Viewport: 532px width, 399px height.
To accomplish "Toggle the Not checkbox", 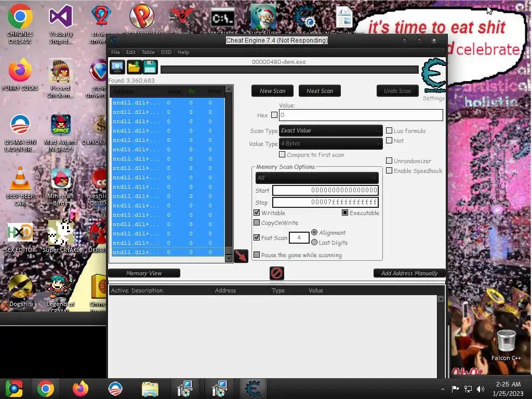I will (389, 140).
